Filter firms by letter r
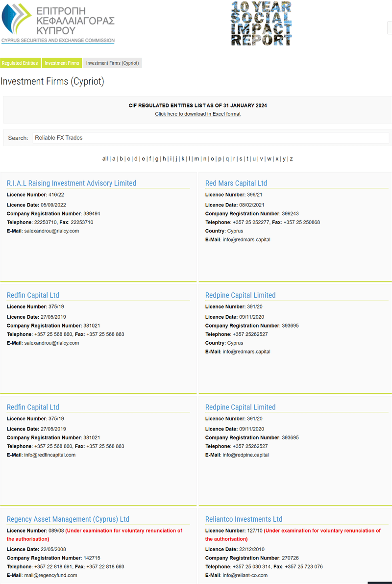 (x=234, y=159)
